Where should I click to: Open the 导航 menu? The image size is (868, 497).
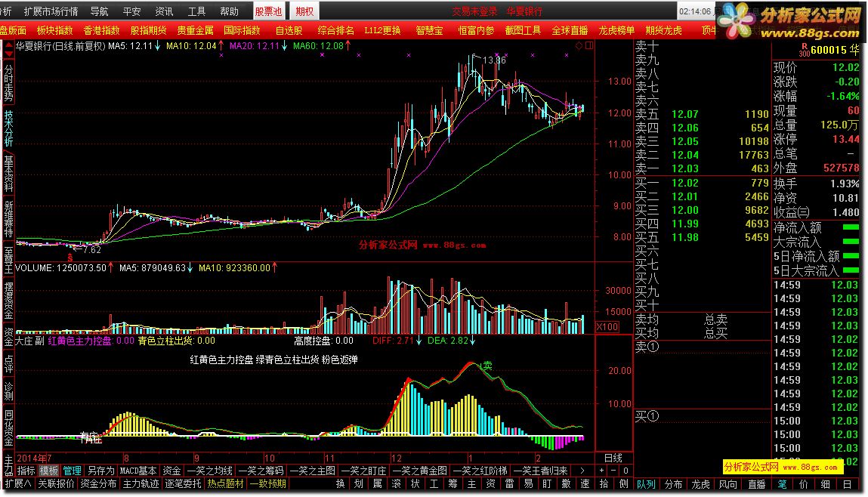coord(99,11)
